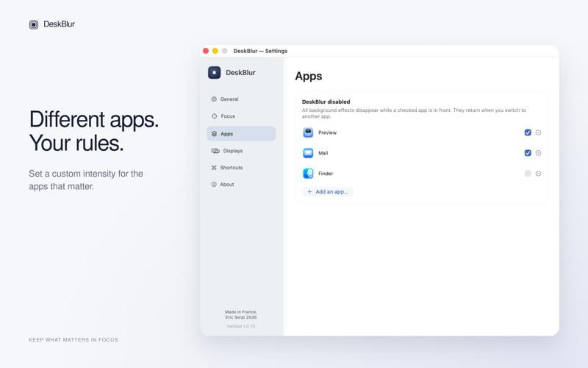Remove Mail with its minus button
Screen dimensions: 588x368
[538, 153]
